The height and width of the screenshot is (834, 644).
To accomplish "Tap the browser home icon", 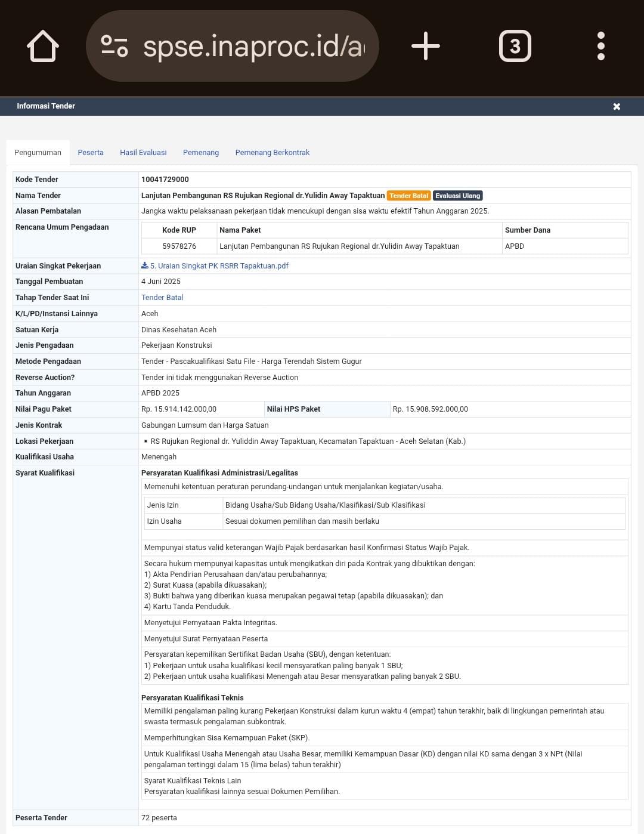I will (43, 47).
